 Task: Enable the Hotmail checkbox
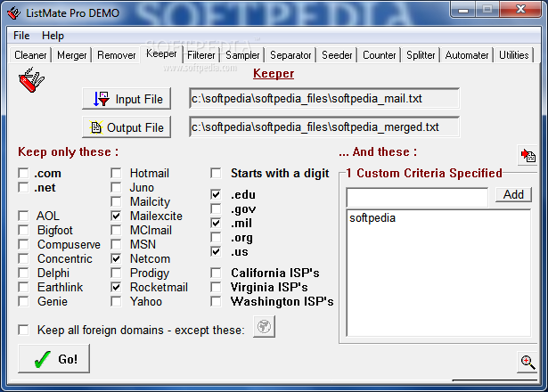tap(116, 173)
